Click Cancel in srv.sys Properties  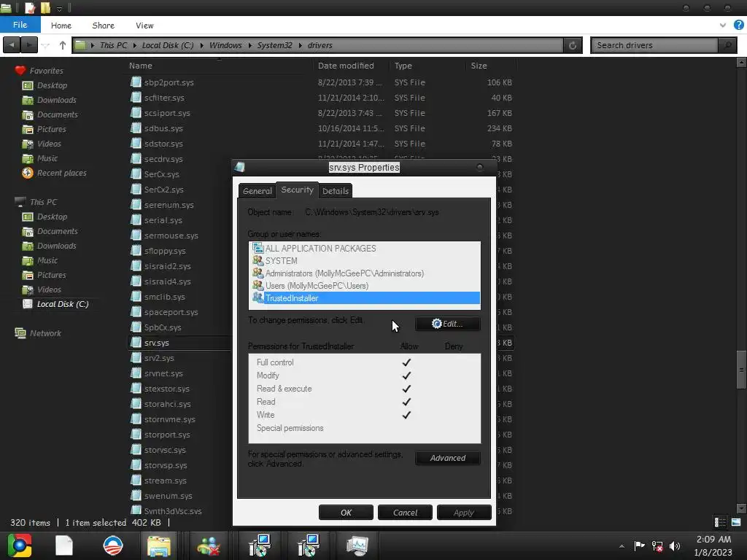coord(405,513)
